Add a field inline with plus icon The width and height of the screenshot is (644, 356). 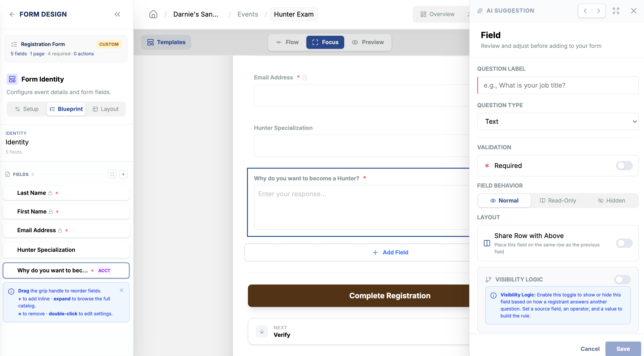[x=123, y=174]
